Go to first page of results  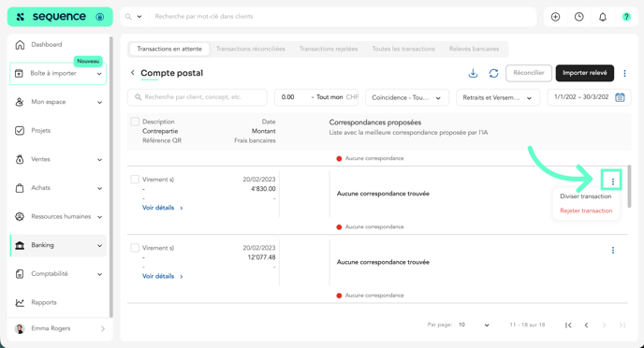[568, 325]
